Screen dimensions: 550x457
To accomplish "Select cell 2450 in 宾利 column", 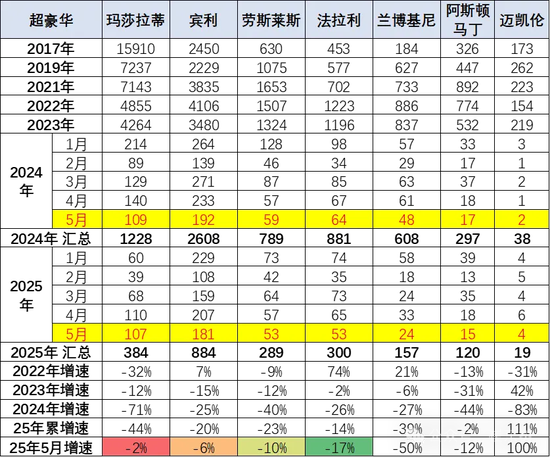I will point(203,48).
